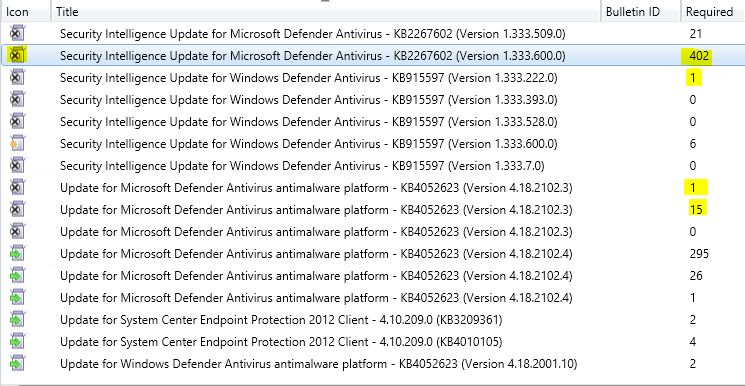Click the green icon for Version 4.18.2001.10 update
The image size is (745, 386).
[17, 363]
